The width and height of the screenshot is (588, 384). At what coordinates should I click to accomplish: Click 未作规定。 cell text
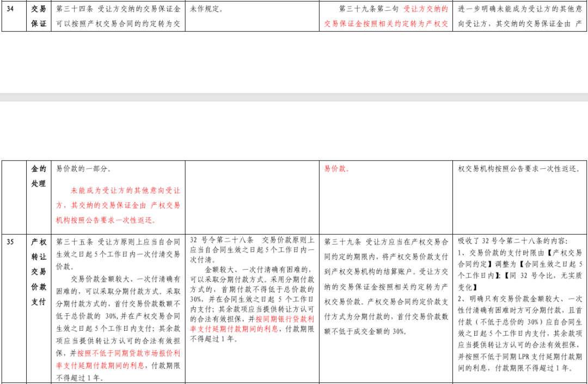207,9
